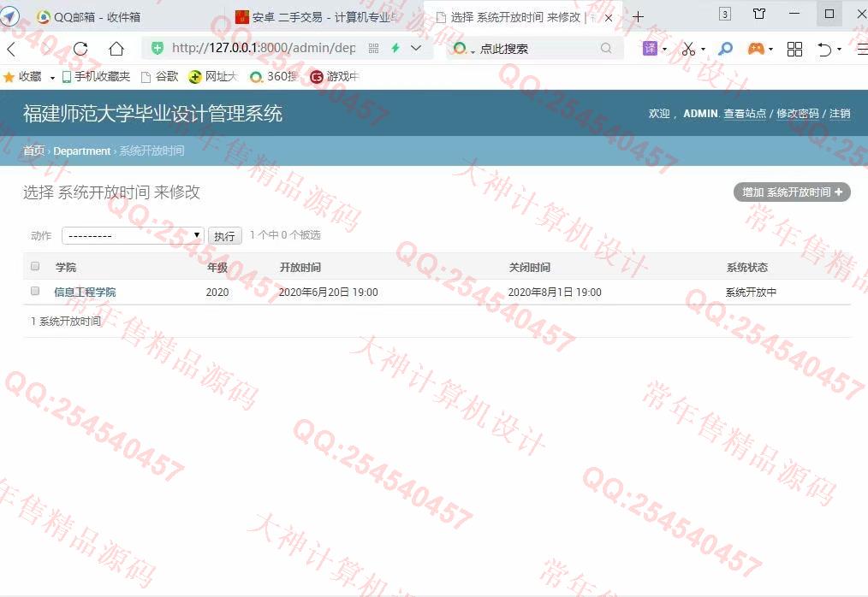Open the purple translate tool
This screenshot has width=868, height=597.
coord(650,49)
